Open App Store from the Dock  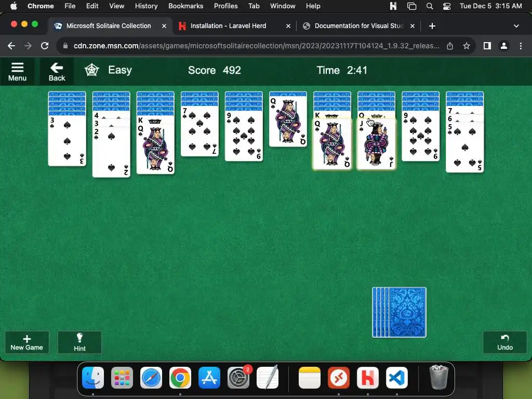pos(209,378)
